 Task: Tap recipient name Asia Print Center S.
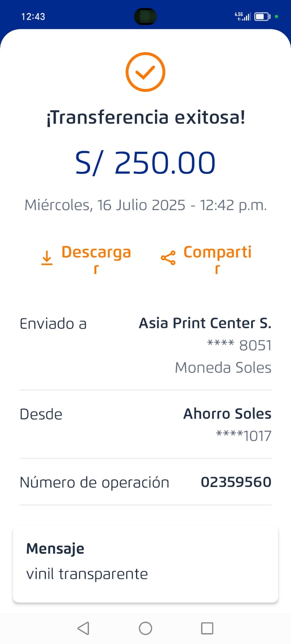point(205,323)
